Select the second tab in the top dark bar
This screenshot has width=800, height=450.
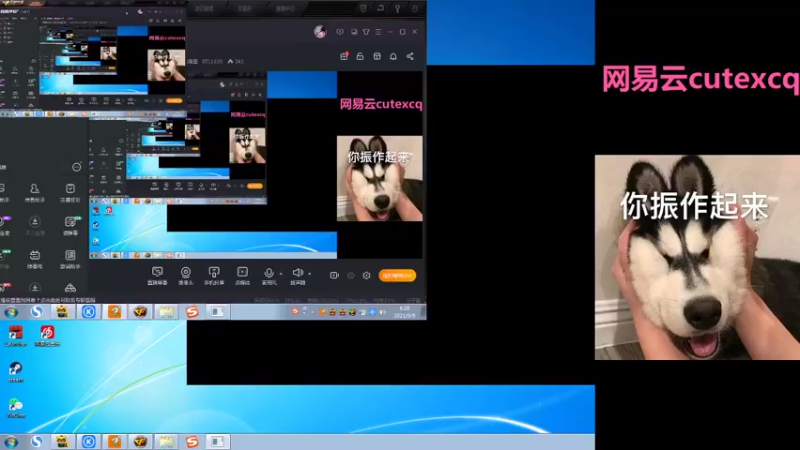pos(245,9)
